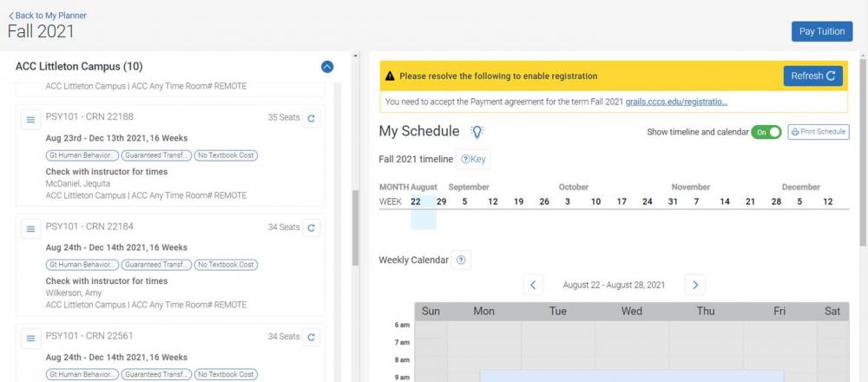Image resolution: width=868 pixels, height=382 pixels.
Task: Select week 19 in September timeline
Action: point(519,201)
